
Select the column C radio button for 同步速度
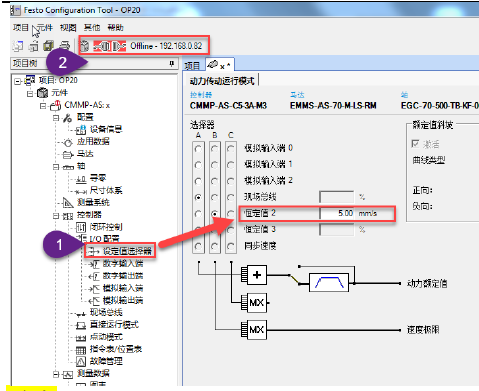(231, 246)
